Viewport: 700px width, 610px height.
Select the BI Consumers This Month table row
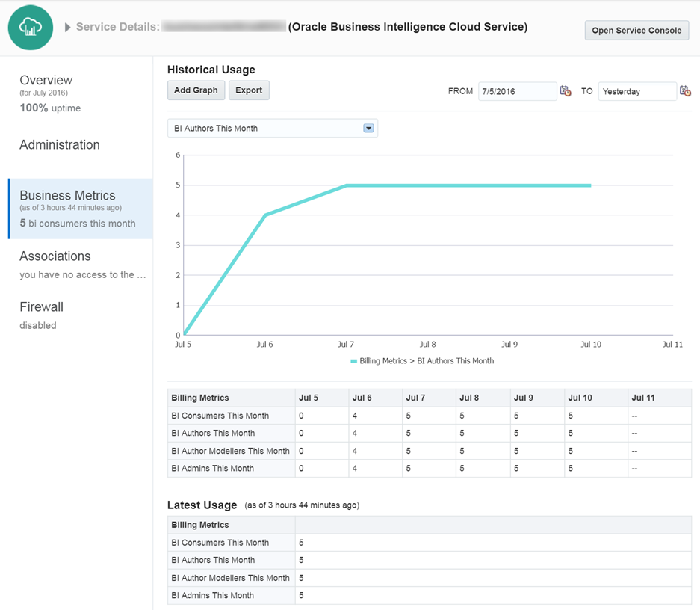pyautogui.click(x=220, y=416)
